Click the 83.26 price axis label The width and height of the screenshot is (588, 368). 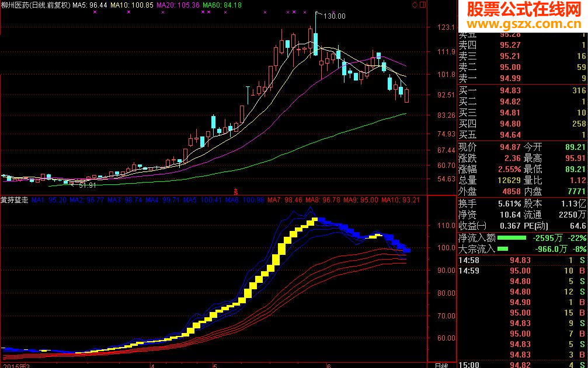pos(446,115)
